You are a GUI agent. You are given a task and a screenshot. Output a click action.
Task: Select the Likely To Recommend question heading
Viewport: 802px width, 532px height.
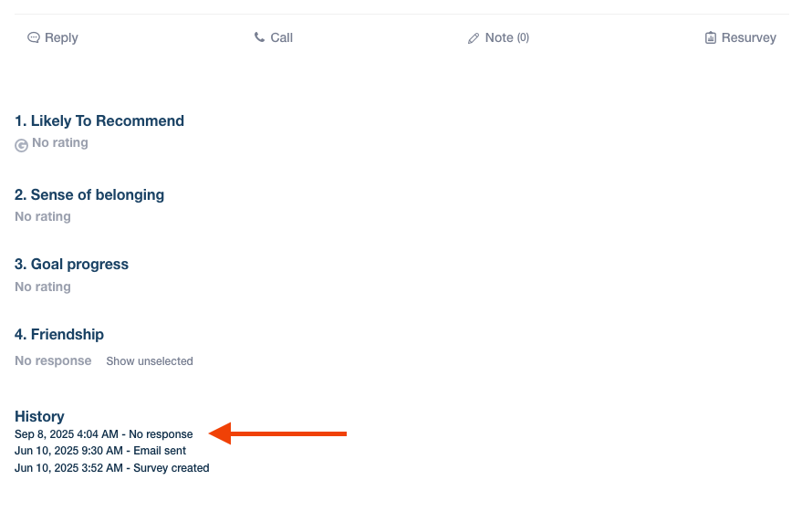[x=99, y=121]
